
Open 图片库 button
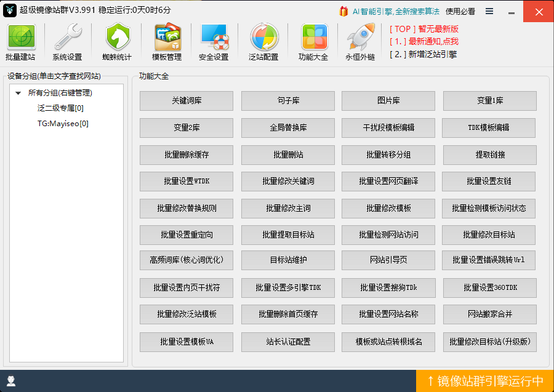tap(388, 101)
